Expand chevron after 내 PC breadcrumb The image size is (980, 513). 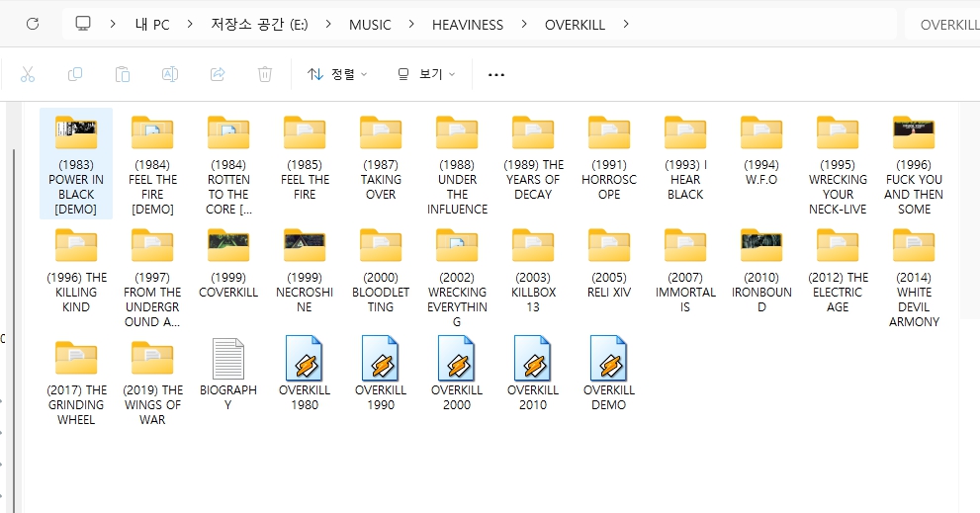190,24
